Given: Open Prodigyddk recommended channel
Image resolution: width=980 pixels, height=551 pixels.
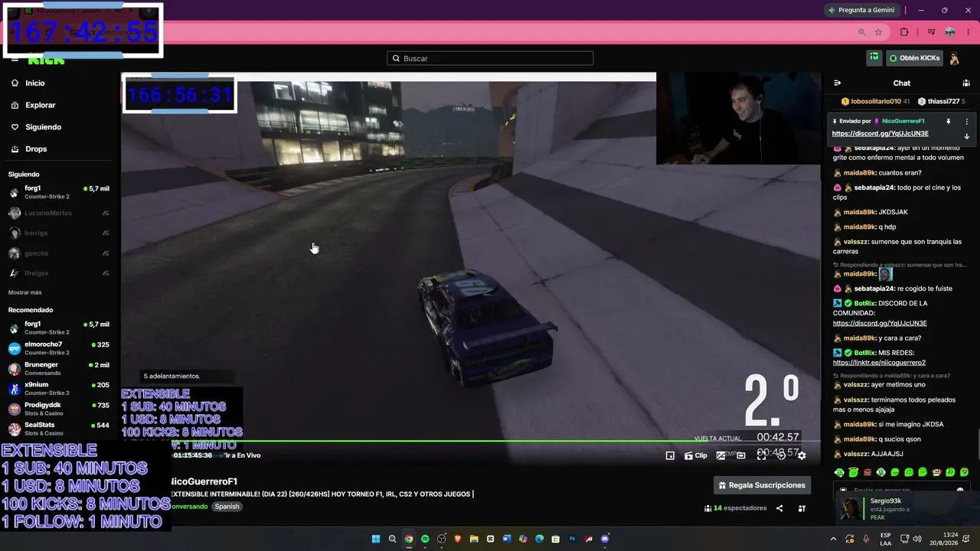Looking at the screenshot, I should coord(60,409).
